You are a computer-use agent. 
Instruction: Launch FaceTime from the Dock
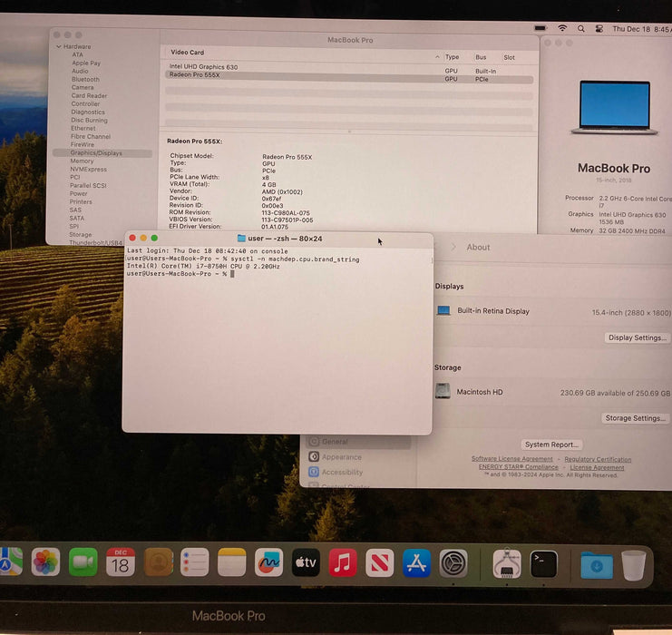click(83, 562)
